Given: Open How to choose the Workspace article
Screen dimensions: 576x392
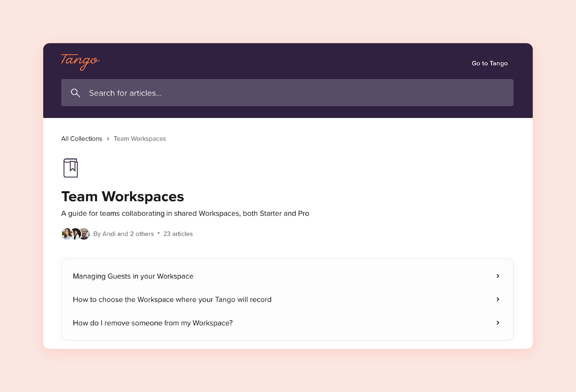Looking at the screenshot, I should click(x=172, y=299).
